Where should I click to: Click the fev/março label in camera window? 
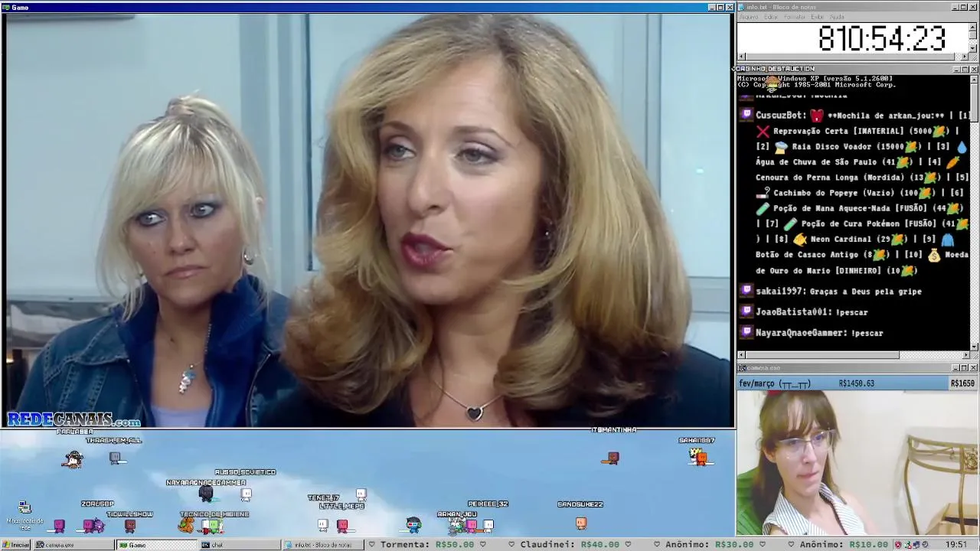pos(756,383)
